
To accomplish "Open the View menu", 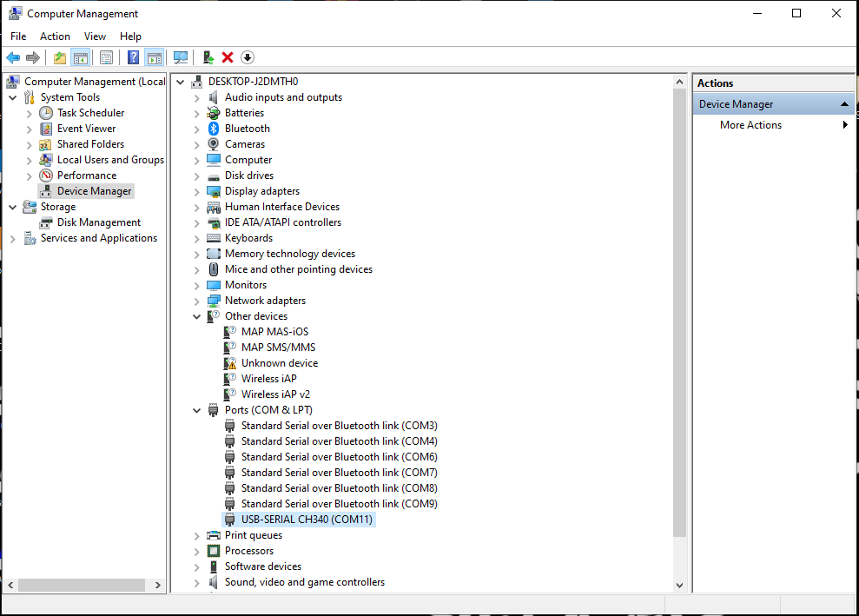I will click(95, 36).
